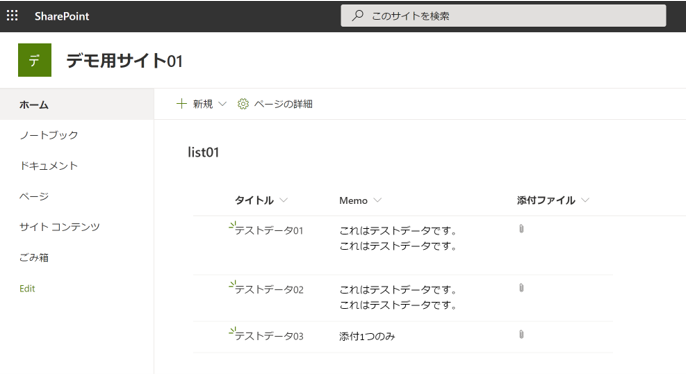Viewport: 686px width, 374px height.
Task: Click the search magnifier icon
Action: click(x=357, y=16)
